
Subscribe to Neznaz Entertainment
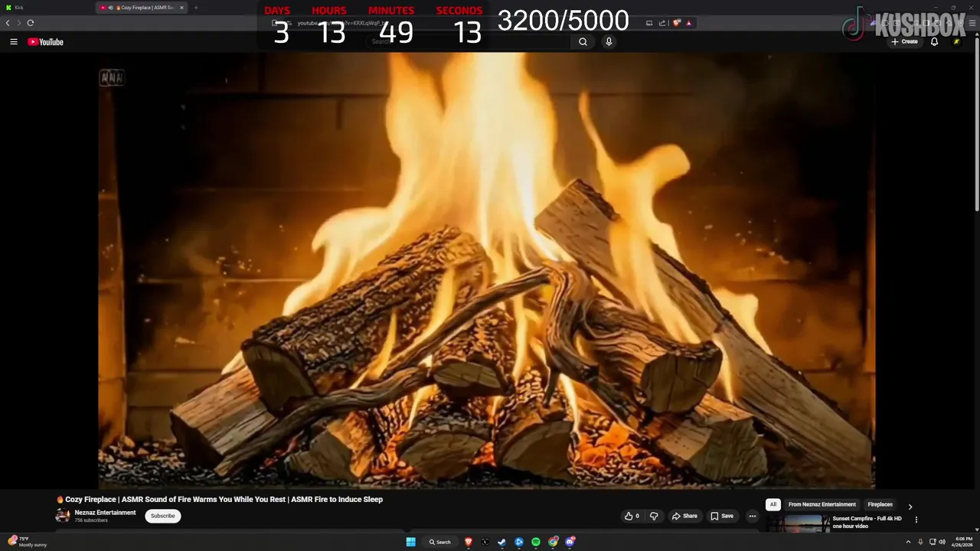click(163, 516)
